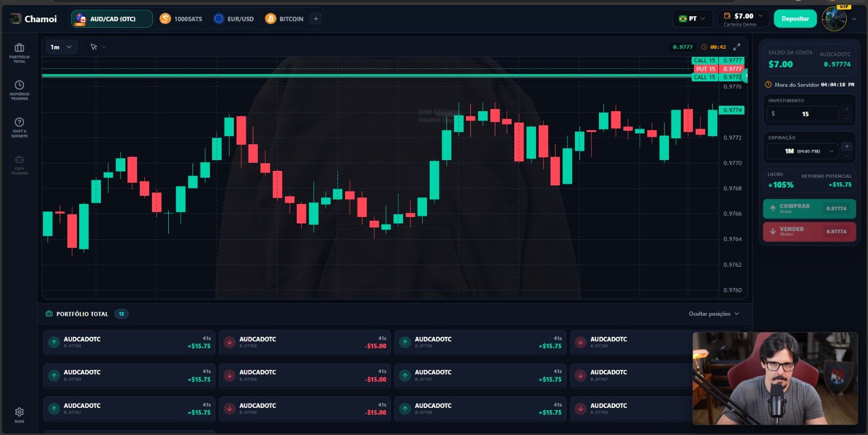Click the investment amount input field
Viewport: 868px width, 435px height.
click(802, 114)
